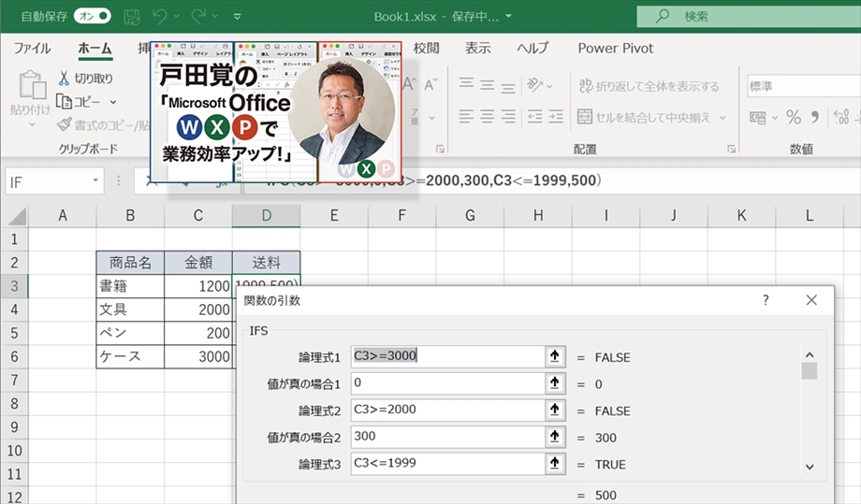The width and height of the screenshot is (861, 504).
Task: Click the 論理式1 input field
Action: 447,356
